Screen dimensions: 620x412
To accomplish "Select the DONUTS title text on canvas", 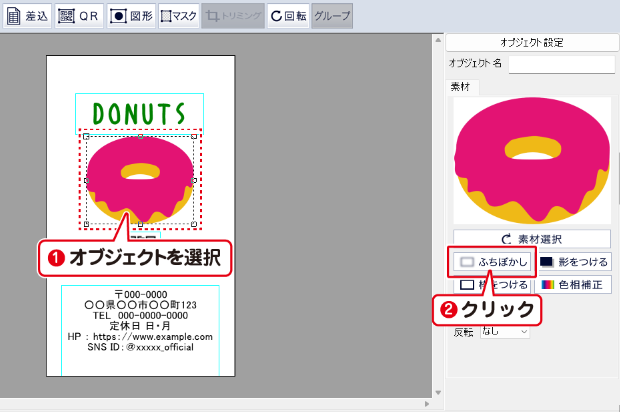I will click(139, 112).
